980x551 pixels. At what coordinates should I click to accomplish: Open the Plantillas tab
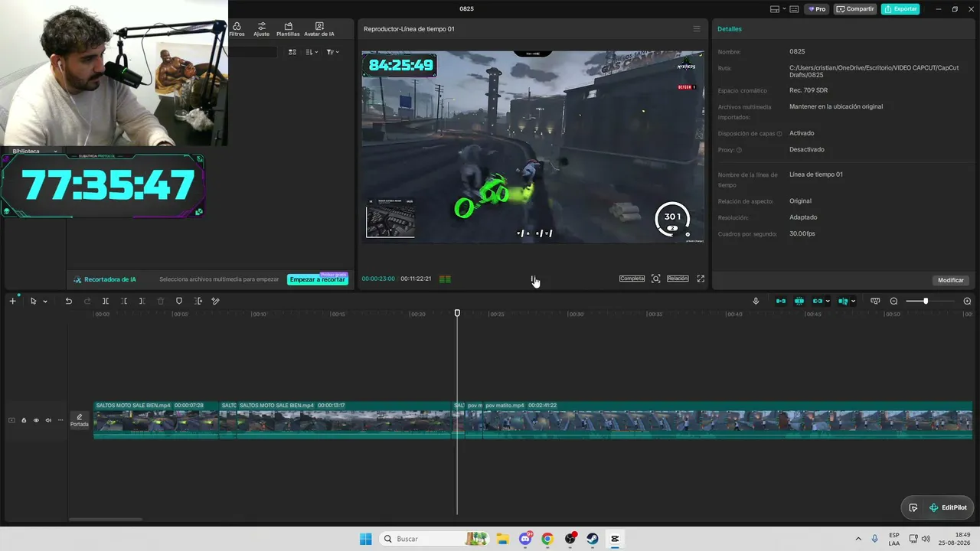(x=288, y=30)
